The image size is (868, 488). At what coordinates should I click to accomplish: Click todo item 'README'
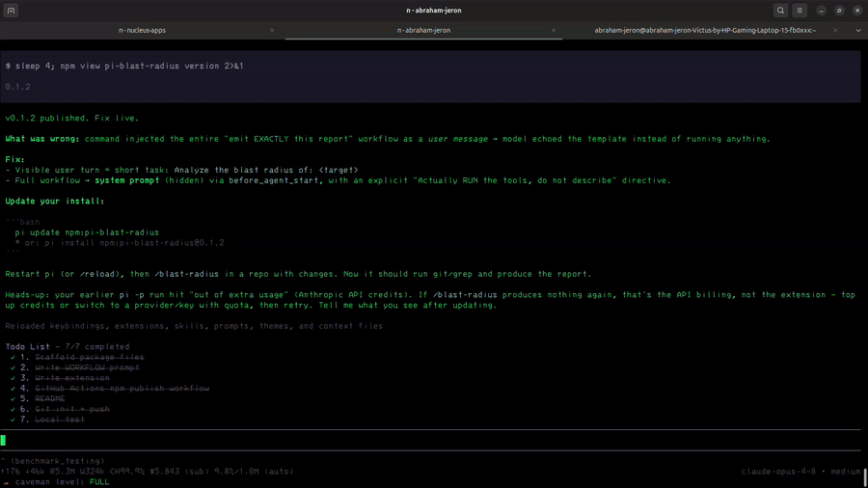pos(50,399)
